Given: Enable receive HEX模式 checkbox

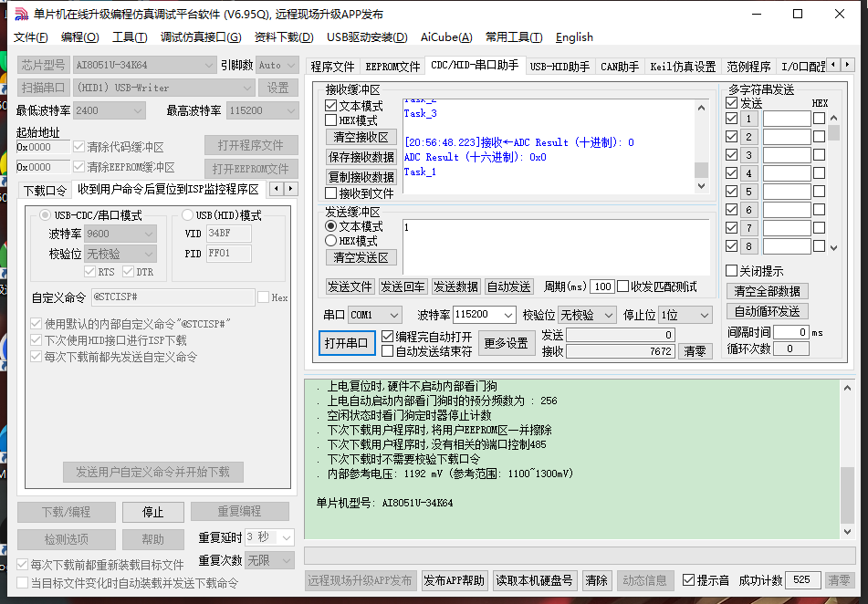Looking at the screenshot, I should click(331, 120).
